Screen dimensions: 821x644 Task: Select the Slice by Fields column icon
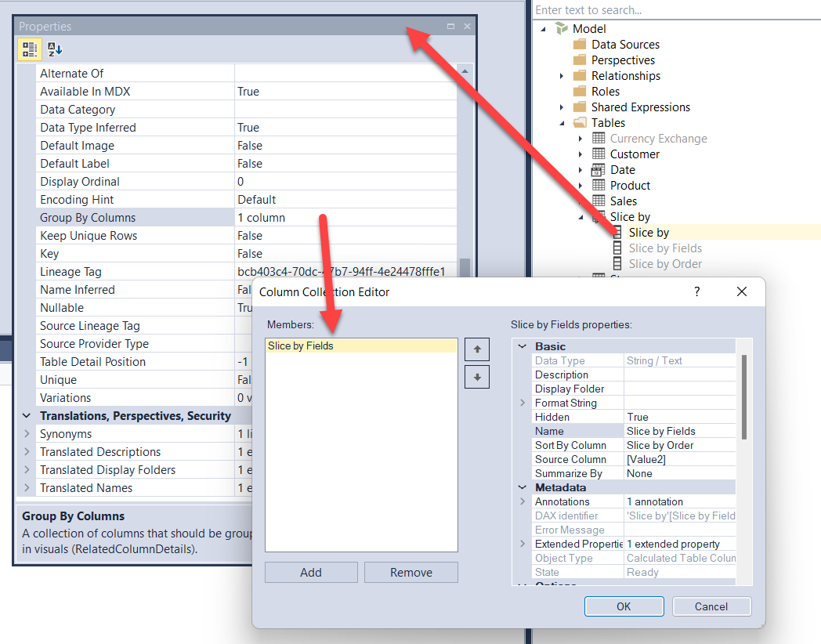click(618, 248)
